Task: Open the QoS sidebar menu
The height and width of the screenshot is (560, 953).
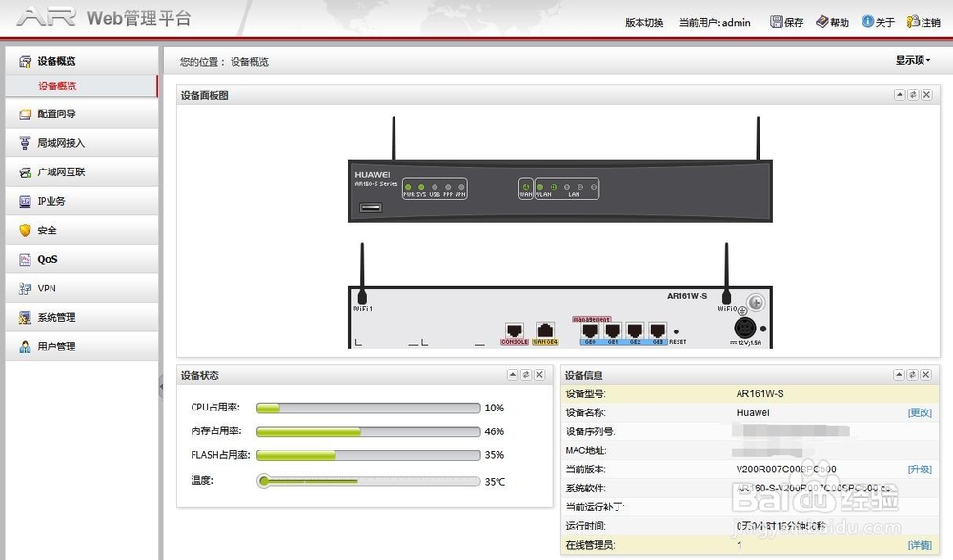Action: 81,259
